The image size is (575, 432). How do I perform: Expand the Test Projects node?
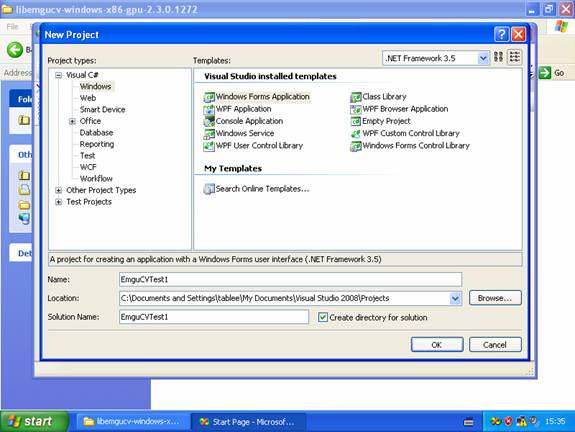[58, 202]
